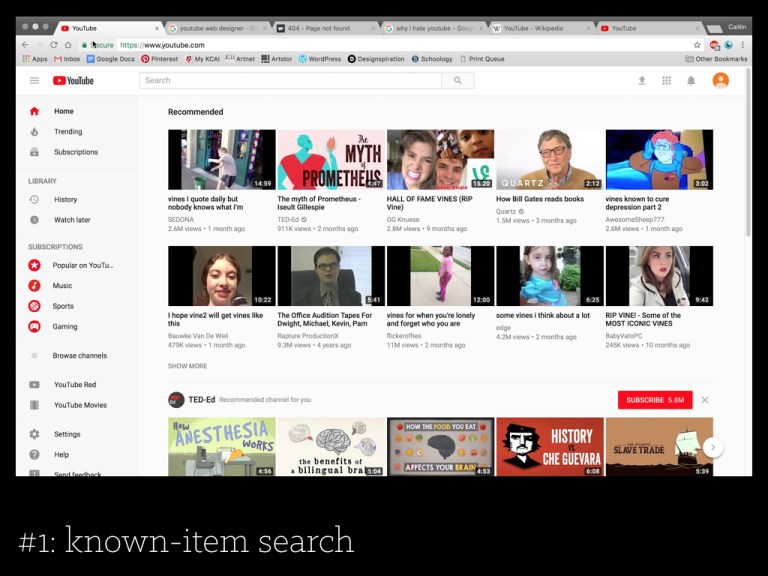Open Settings gear in the sidebar
Screen dimensions: 768x576
35,434
